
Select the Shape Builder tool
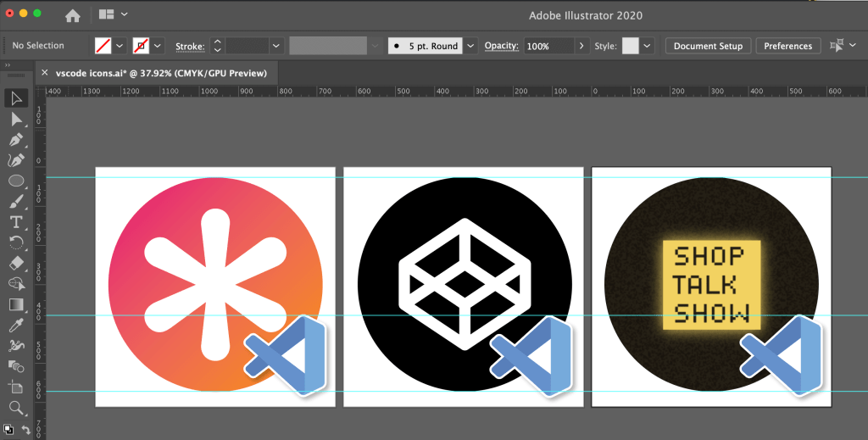(x=16, y=283)
